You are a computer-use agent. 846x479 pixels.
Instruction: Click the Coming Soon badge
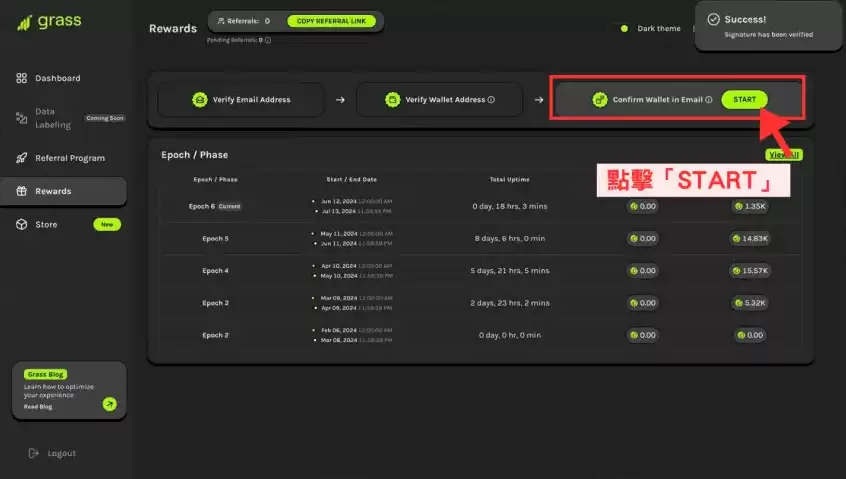pyautogui.click(x=105, y=118)
